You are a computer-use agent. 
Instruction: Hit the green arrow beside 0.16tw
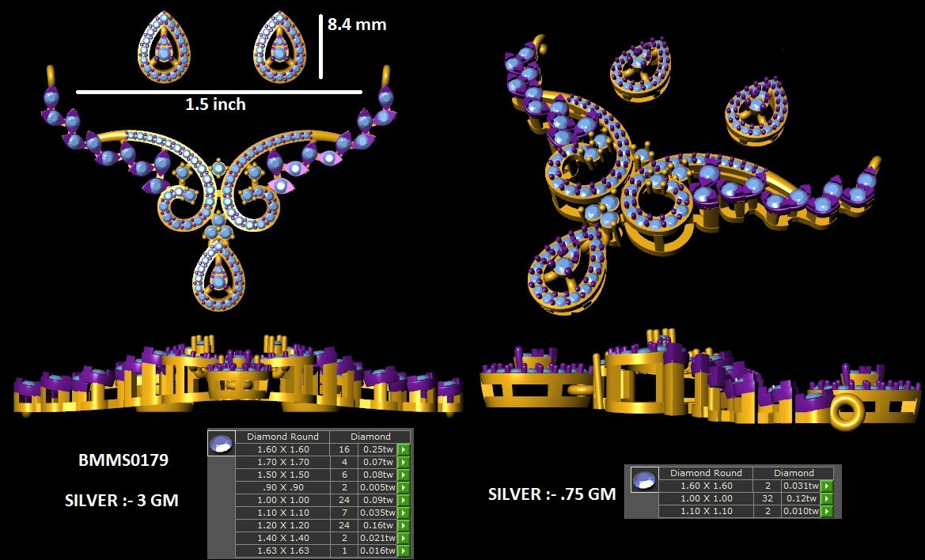point(404,525)
